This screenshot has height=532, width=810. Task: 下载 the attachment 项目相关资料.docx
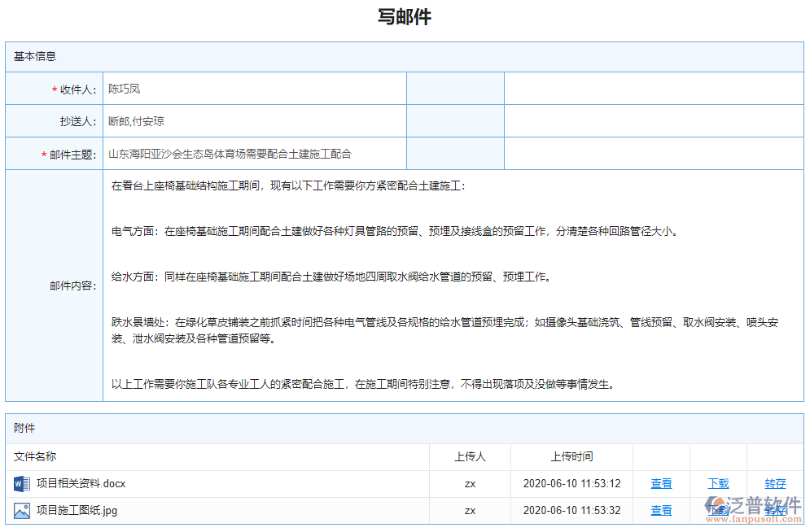click(717, 483)
